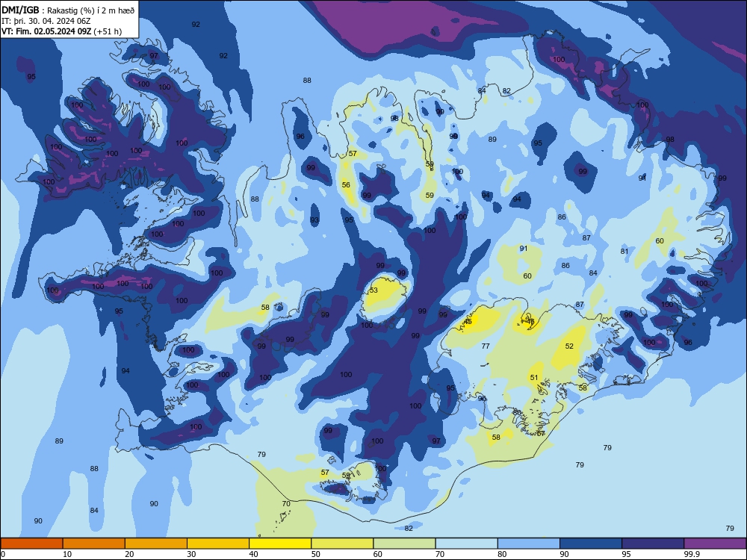Click the dark orange 0–10 legend swatch
Viewport: 747px width, 560px height.
pyautogui.click(x=31, y=544)
